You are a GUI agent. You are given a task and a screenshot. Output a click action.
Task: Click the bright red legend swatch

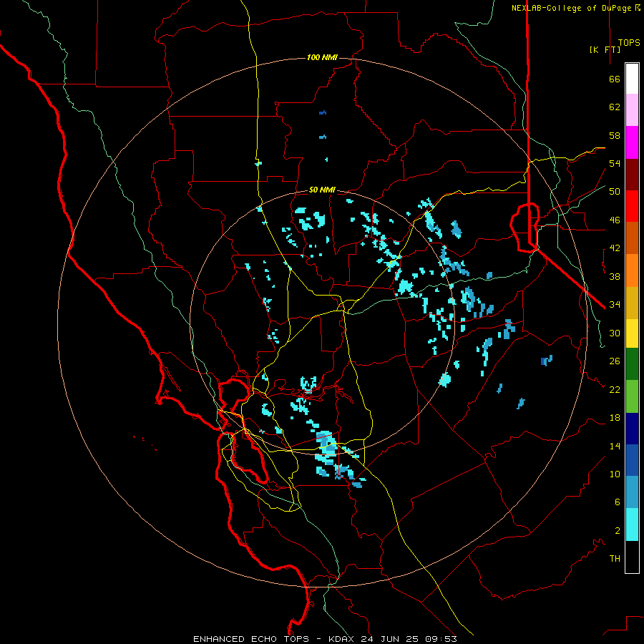pos(632,206)
